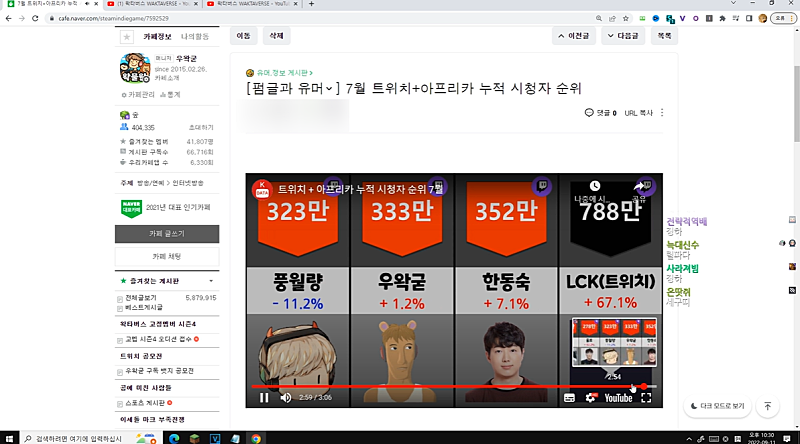Viewport: 800px width, 444px height.
Task: Open 우왁굳 구독 뱃지 공모전 board
Action: pyautogui.click(x=159, y=371)
